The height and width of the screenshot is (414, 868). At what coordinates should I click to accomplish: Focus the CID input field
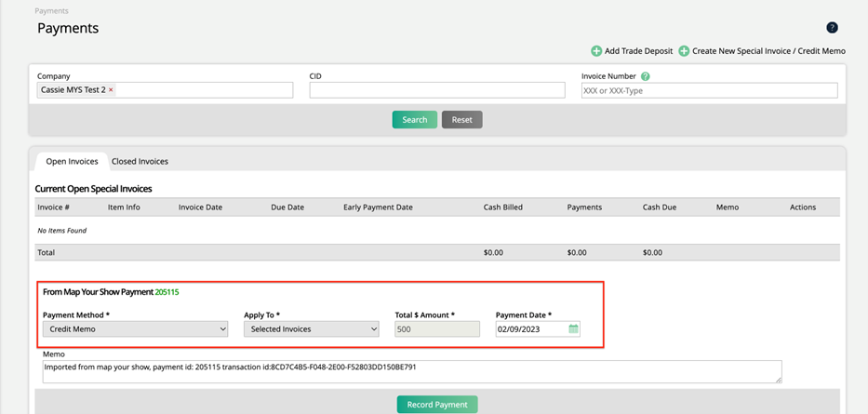point(437,90)
